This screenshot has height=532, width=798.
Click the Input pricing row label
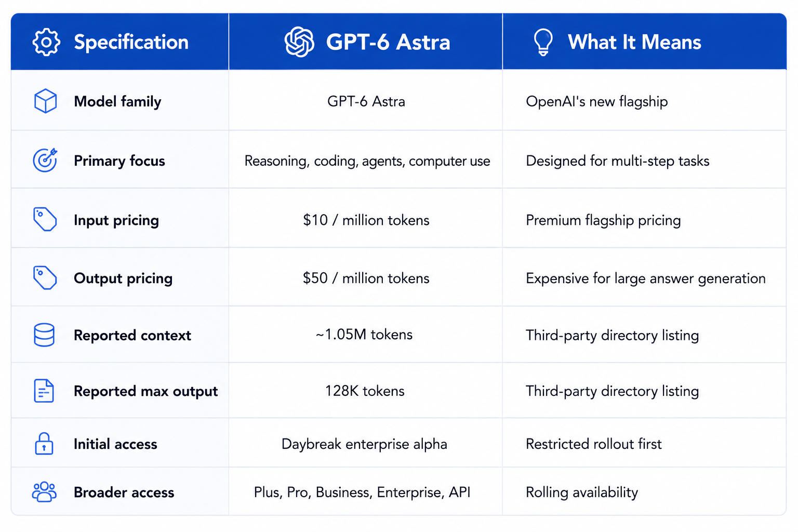[x=116, y=220]
